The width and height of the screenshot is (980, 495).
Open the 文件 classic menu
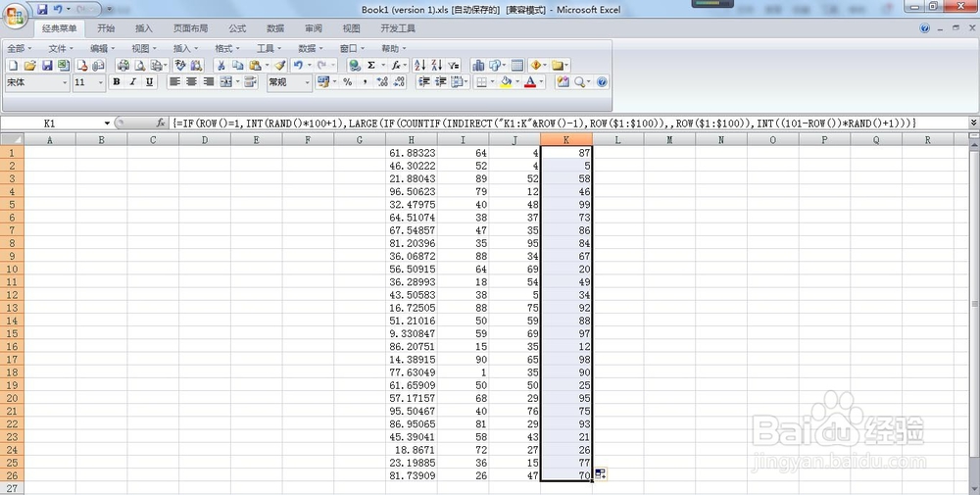click(61, 48)
